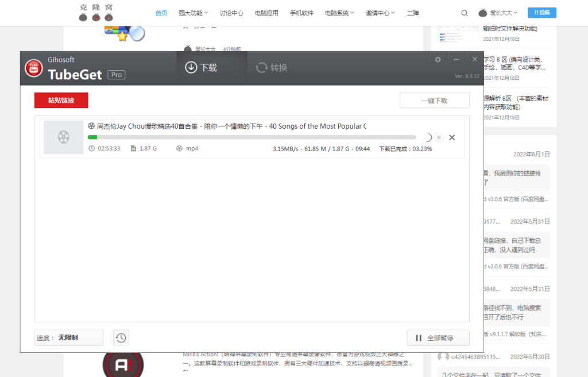Click the 02:53:33 duration text
The image size is (588, 377).
coord(109,148)
